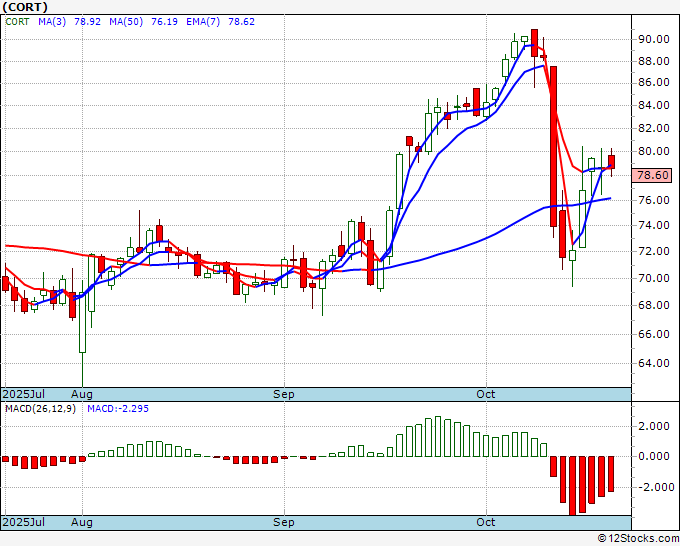Click the 64.00 price axis label

(x=654, y=363)
